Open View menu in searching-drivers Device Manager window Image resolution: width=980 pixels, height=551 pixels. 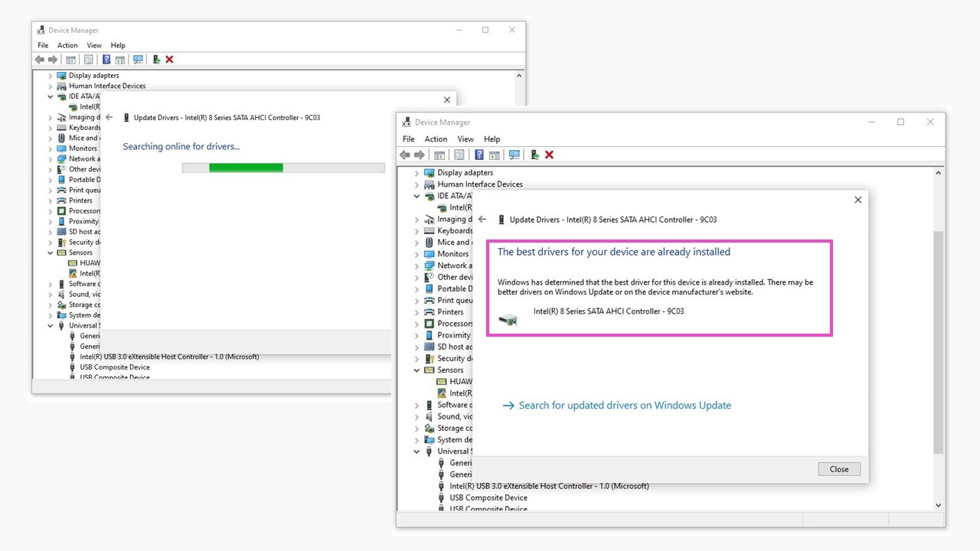click(94, 45)
